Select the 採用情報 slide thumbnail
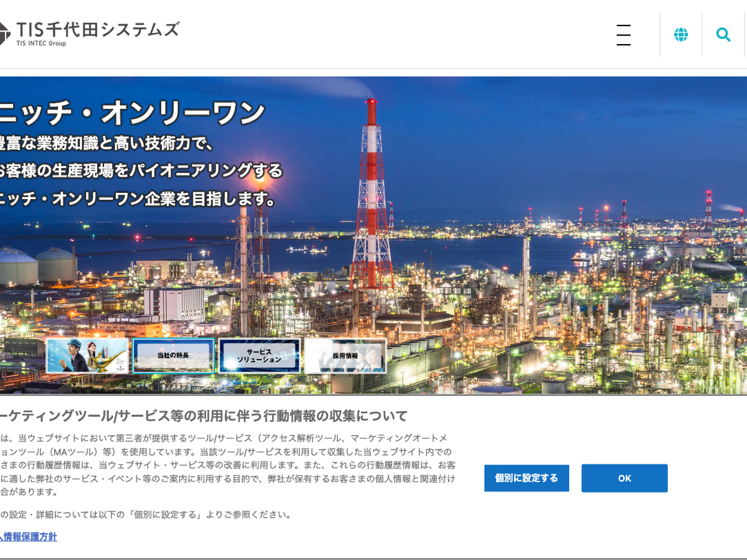Viewport: 747px width, 560px height. pyautogui.click(x=345, y=356)
